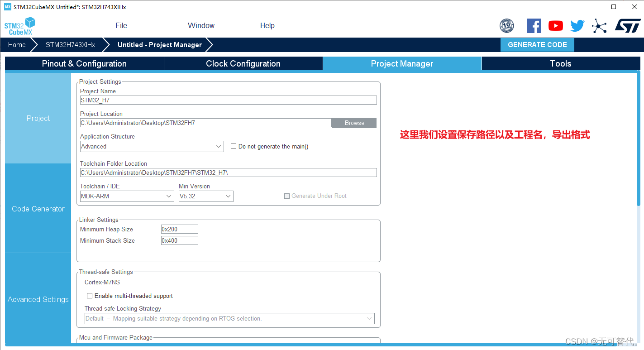Select the Advanced Settings side tab

[x=38, y=299]
